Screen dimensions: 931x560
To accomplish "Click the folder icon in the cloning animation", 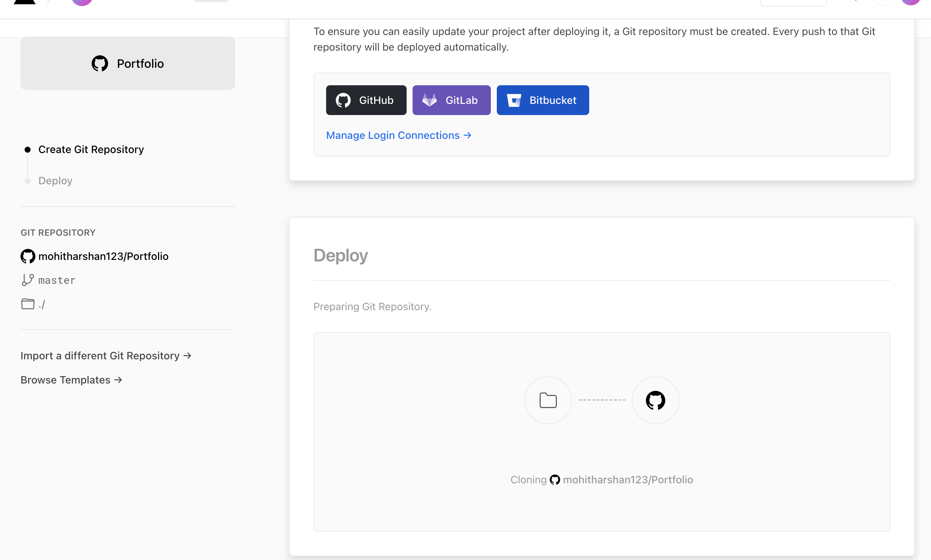I will pos(547,400).
